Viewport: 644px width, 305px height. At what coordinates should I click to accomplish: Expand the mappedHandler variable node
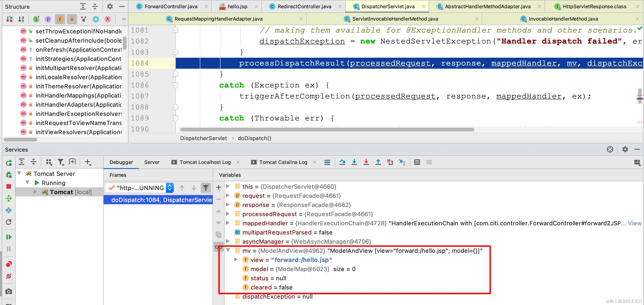click(228, 223)
